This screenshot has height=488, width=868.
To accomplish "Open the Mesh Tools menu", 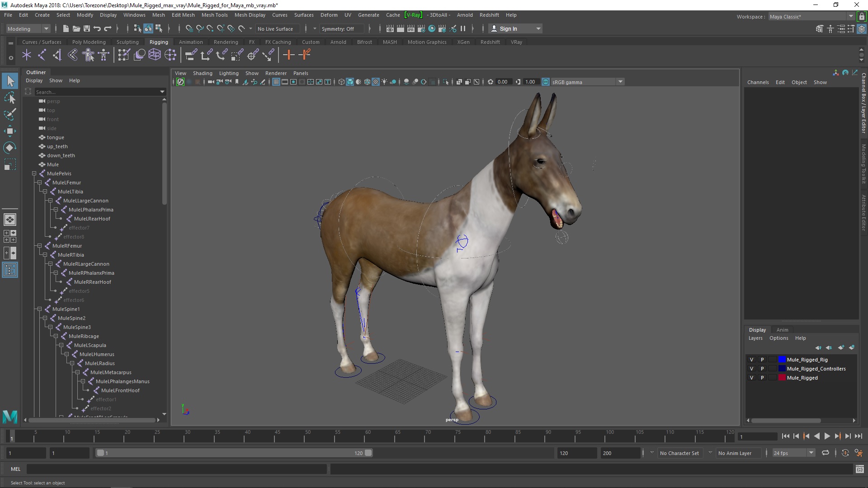I will (214, 15).
